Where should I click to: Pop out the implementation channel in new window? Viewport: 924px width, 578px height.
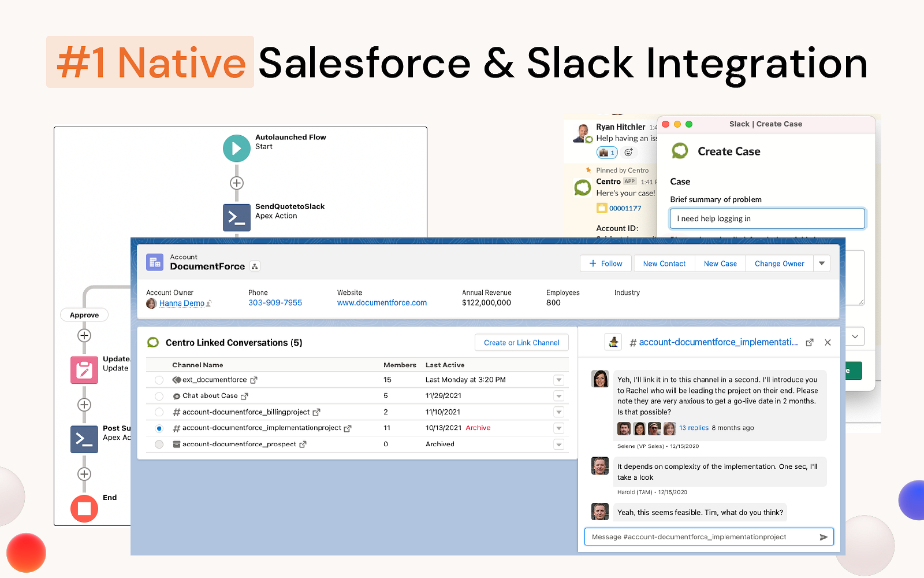tap(810, 343)
